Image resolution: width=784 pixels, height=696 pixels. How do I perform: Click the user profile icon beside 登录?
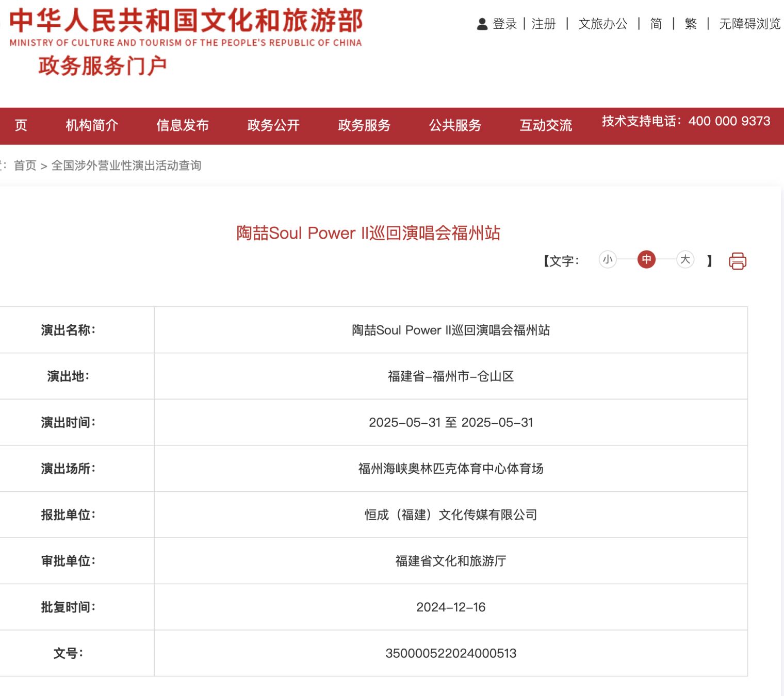pos(482,24)
